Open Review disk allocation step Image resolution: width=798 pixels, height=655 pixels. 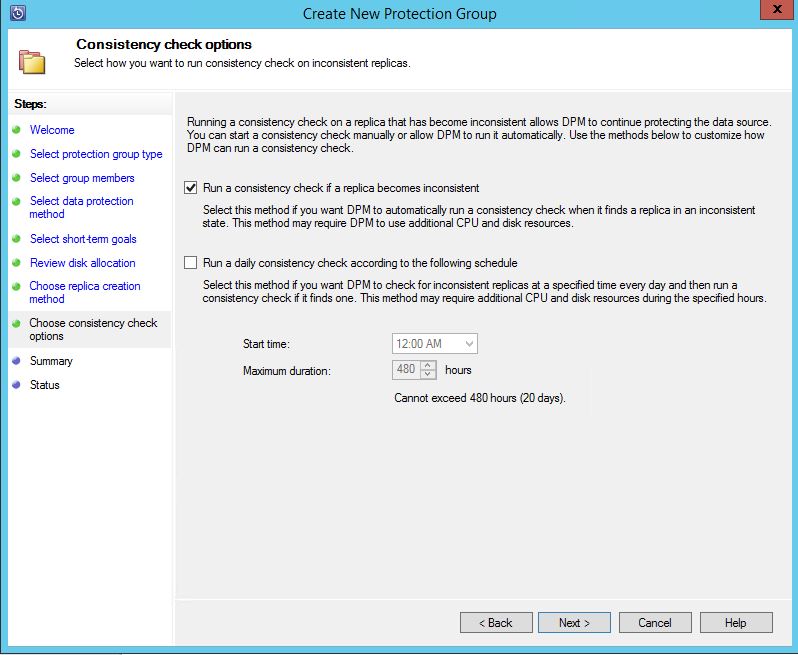[x=82, y=263]
